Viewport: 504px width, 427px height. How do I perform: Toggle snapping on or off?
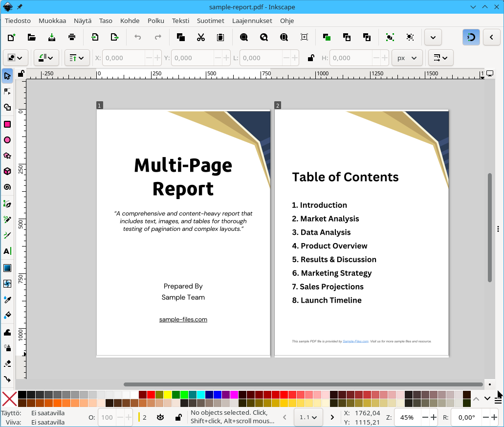tap(471, 37)
